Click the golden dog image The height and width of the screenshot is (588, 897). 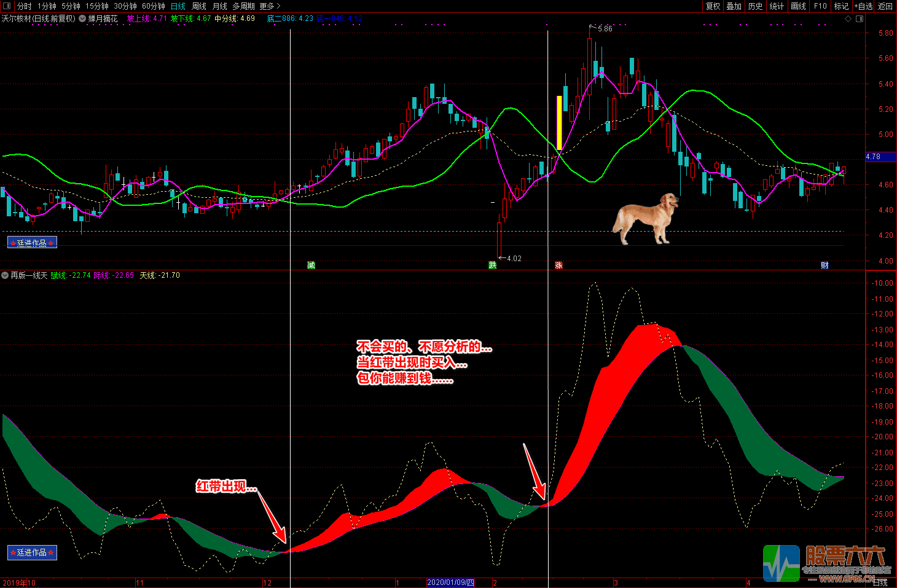tap(646, 219)
